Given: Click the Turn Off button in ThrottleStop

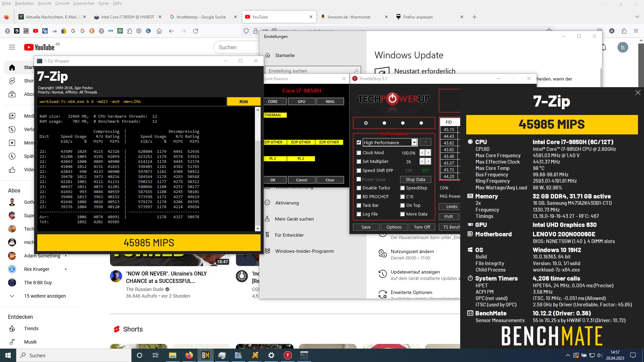Looking at the screenshot, I should tap(422, 227).
